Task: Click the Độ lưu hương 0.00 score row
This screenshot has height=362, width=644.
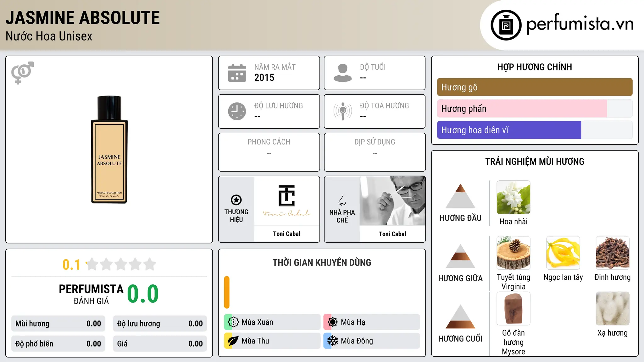Action: (160, 324)
